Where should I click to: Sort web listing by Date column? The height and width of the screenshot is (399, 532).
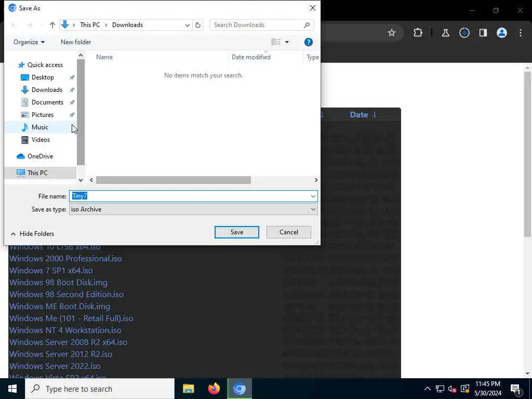359,115
